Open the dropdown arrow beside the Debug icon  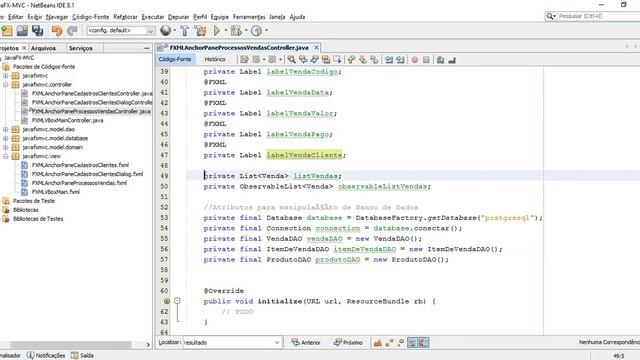point(246,30)
